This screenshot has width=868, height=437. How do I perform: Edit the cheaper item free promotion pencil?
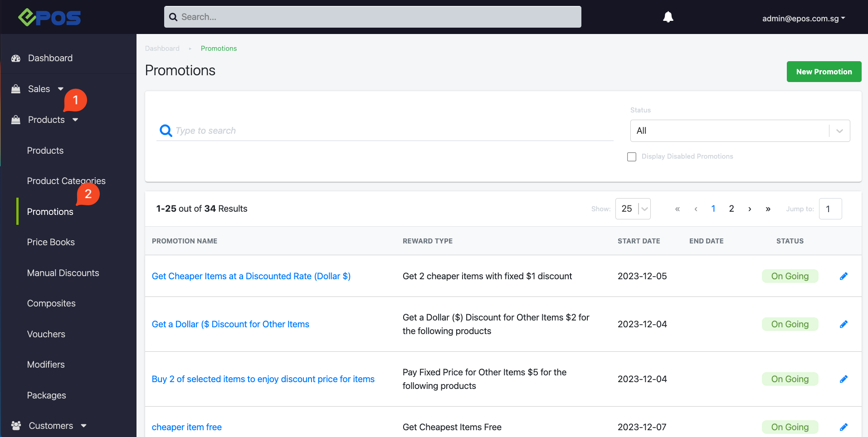pyautogui.click(x=844, y=427)
